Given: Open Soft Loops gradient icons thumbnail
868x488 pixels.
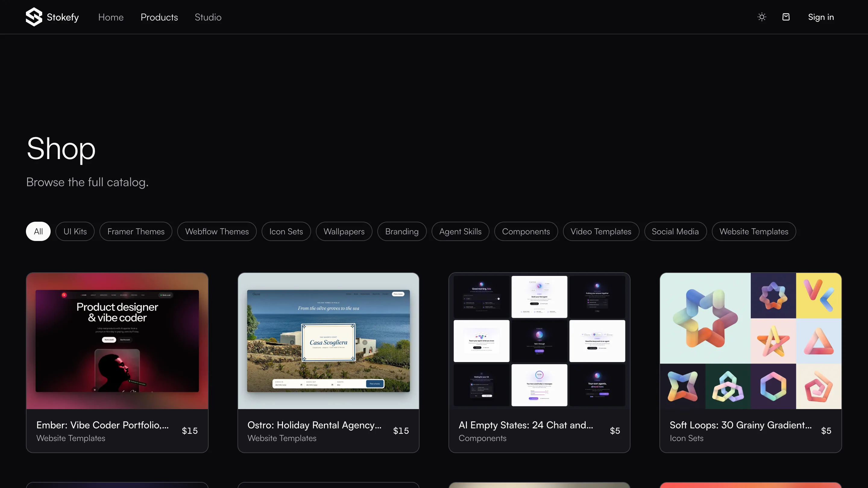Looking at the screenshot, I should tap(751, 341).
